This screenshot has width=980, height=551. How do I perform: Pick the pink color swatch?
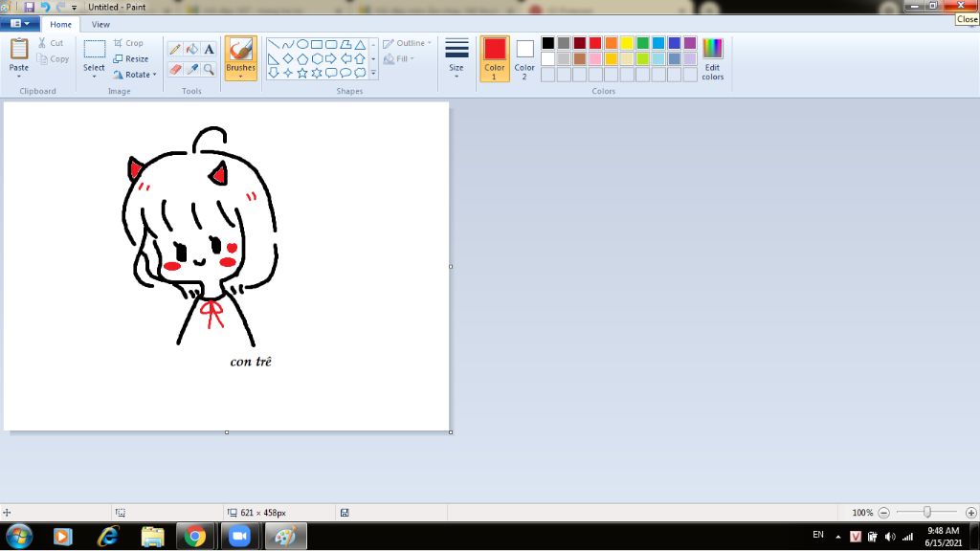[x=595, y=58]
